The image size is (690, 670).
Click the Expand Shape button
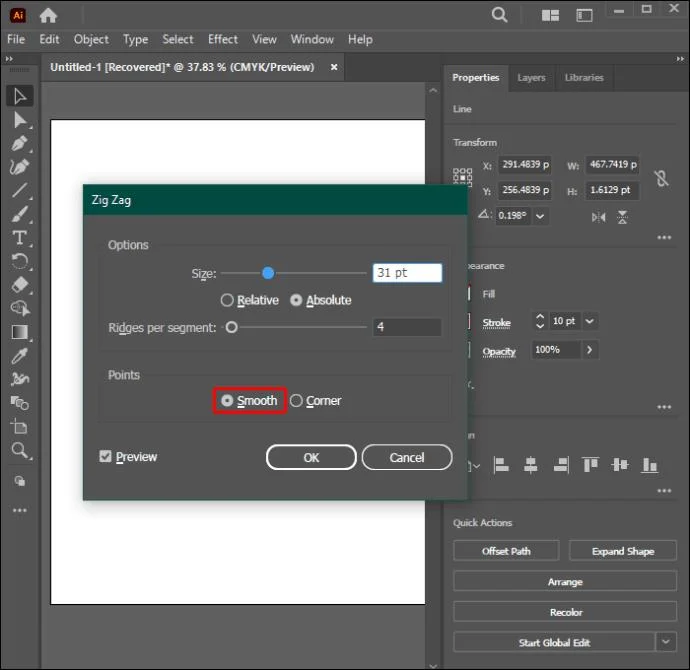(623, 551)
